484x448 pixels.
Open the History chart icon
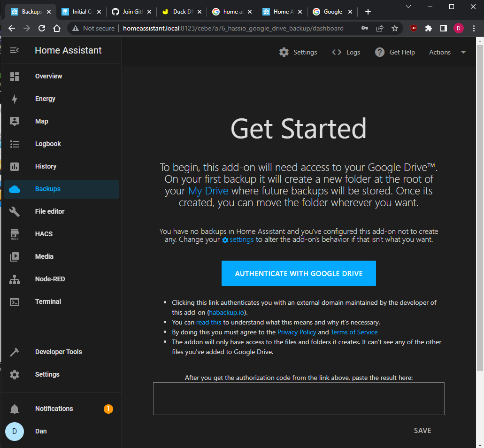tap(15, 166)
